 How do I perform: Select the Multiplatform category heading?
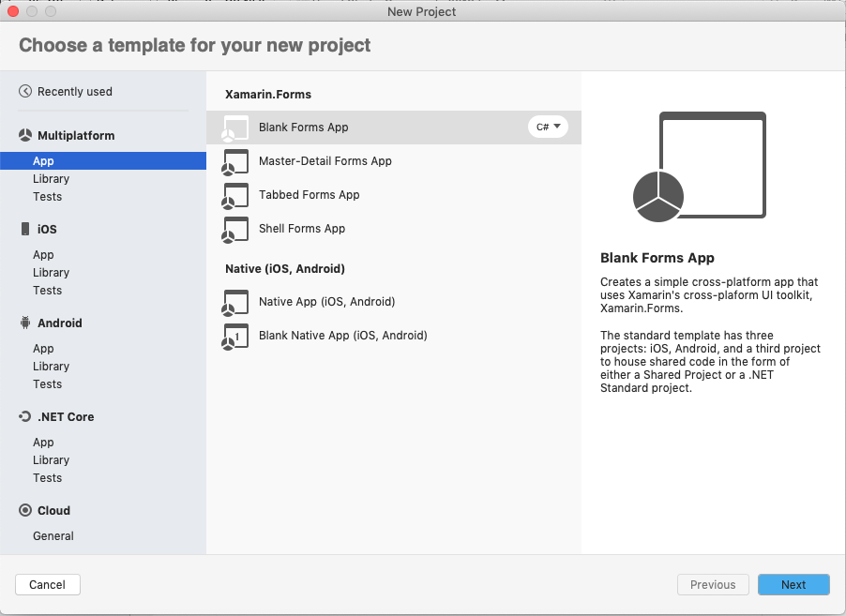click(75, 135)
